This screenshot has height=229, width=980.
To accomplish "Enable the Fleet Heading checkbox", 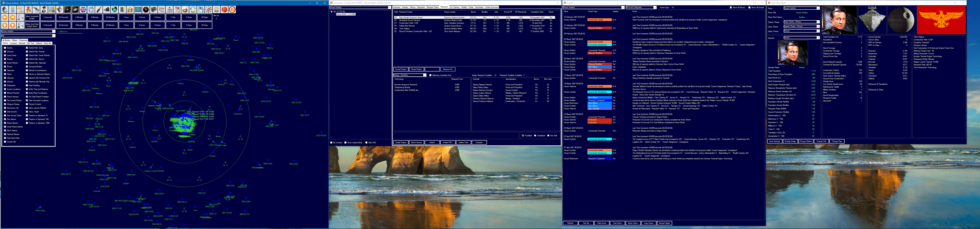I will click(27, 86).
